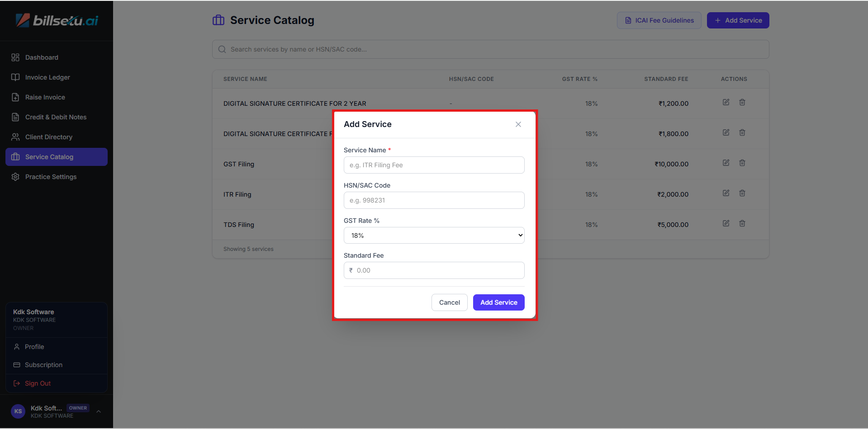
Task: Collapse the account menu chevron
Action: pyautogui.click(x=99, y=411)
